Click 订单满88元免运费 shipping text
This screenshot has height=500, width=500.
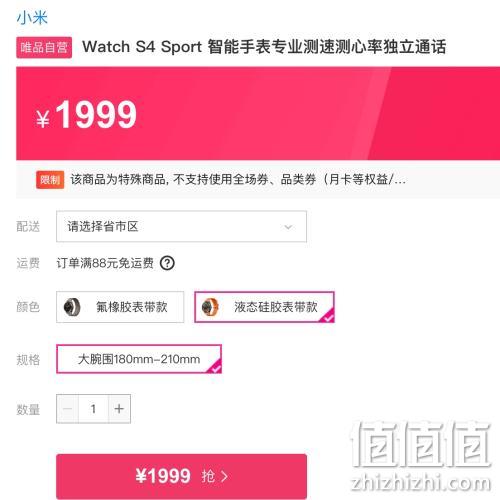click(x=105, y=263)
